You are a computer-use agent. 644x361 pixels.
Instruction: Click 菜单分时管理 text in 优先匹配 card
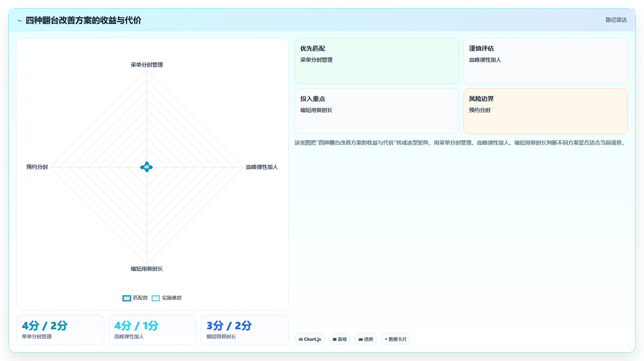point(316,60)
